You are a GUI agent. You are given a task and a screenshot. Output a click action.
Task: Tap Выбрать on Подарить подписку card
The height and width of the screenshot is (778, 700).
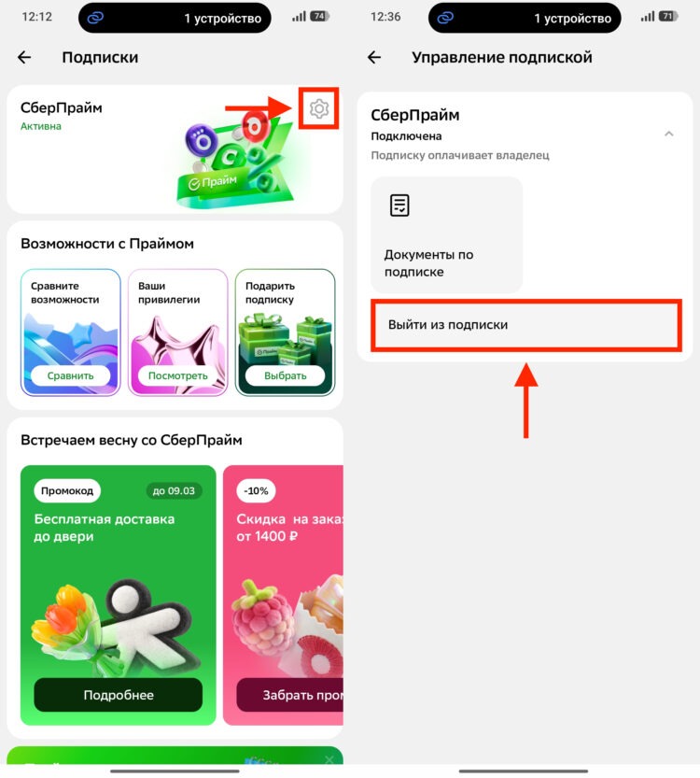point(285,375)
